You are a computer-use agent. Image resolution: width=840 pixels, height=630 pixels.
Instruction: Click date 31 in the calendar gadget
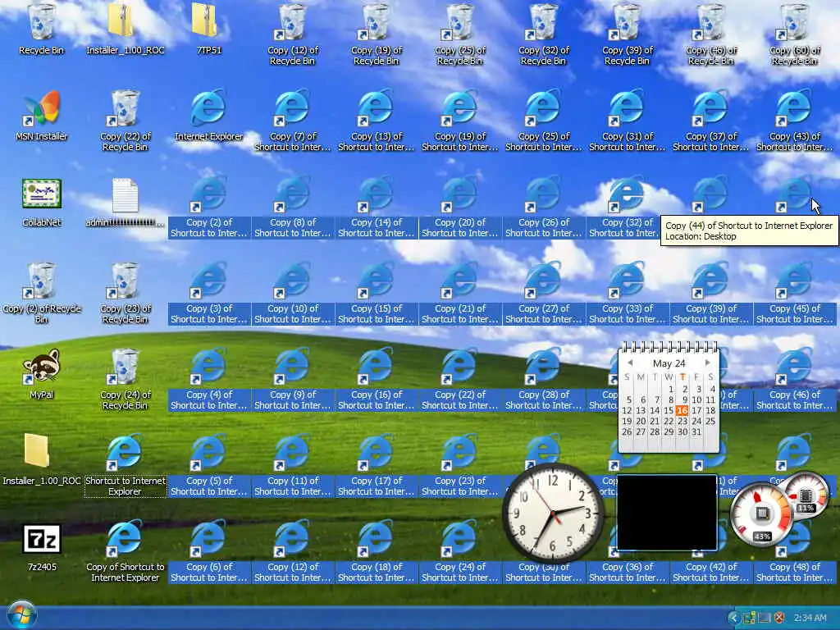(x=696, y=431)
